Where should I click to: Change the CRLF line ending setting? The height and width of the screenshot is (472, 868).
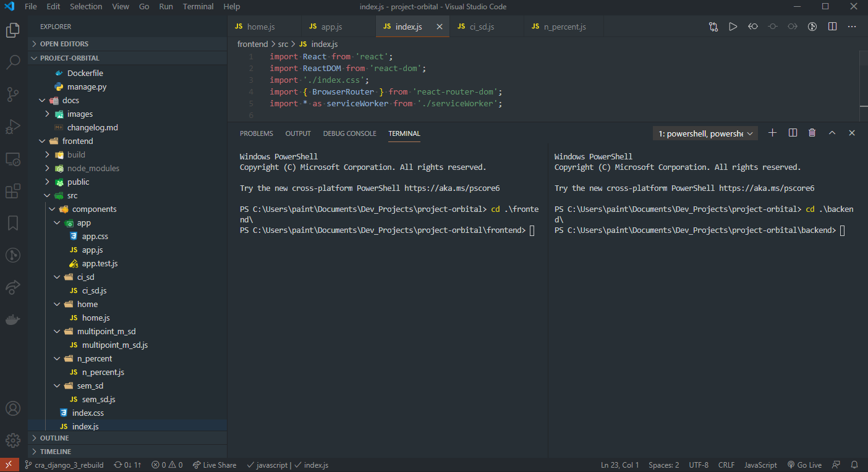(x=726, y=465)
